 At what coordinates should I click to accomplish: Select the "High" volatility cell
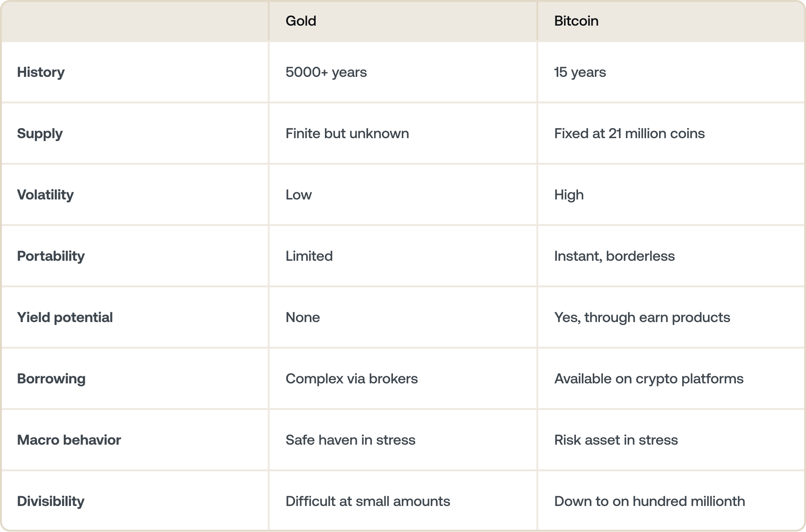[x=568, y=195]
